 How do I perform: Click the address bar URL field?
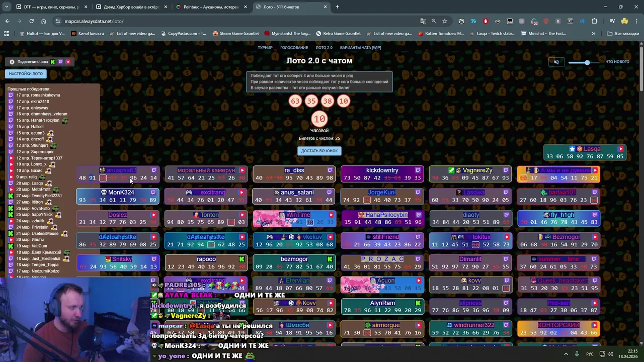point(236,21)
